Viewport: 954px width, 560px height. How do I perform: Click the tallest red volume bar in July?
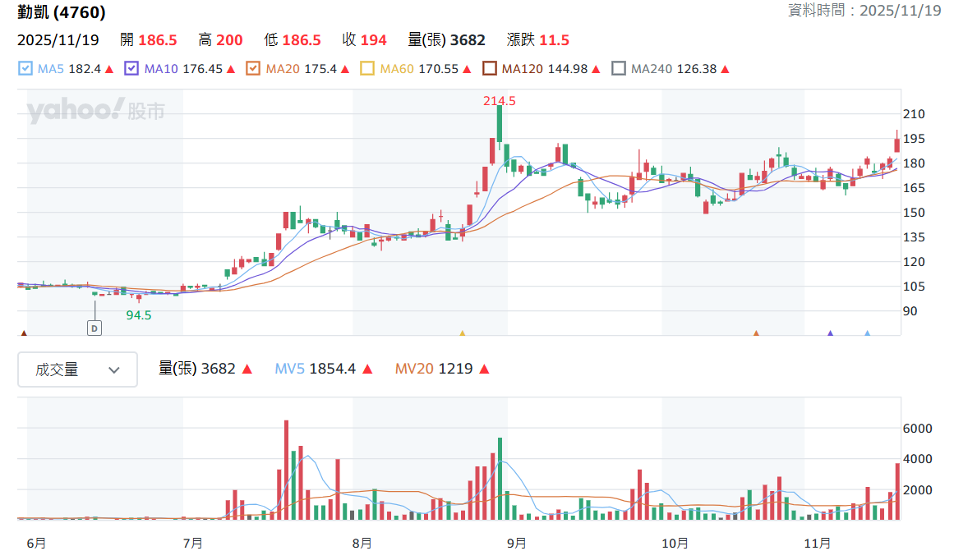[286, 470]
